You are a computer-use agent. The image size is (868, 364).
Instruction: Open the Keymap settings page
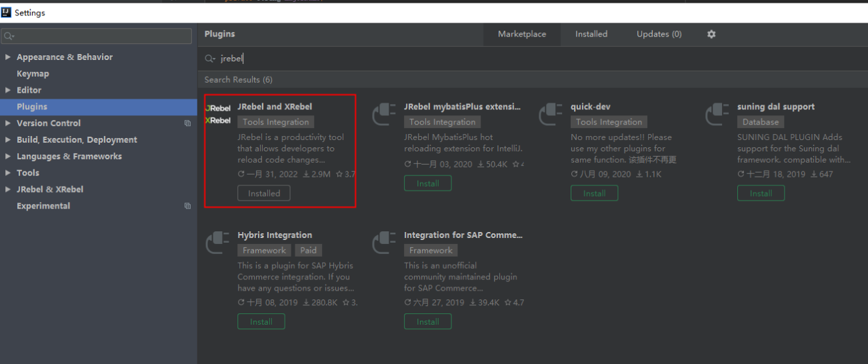[x=33, y=74]
